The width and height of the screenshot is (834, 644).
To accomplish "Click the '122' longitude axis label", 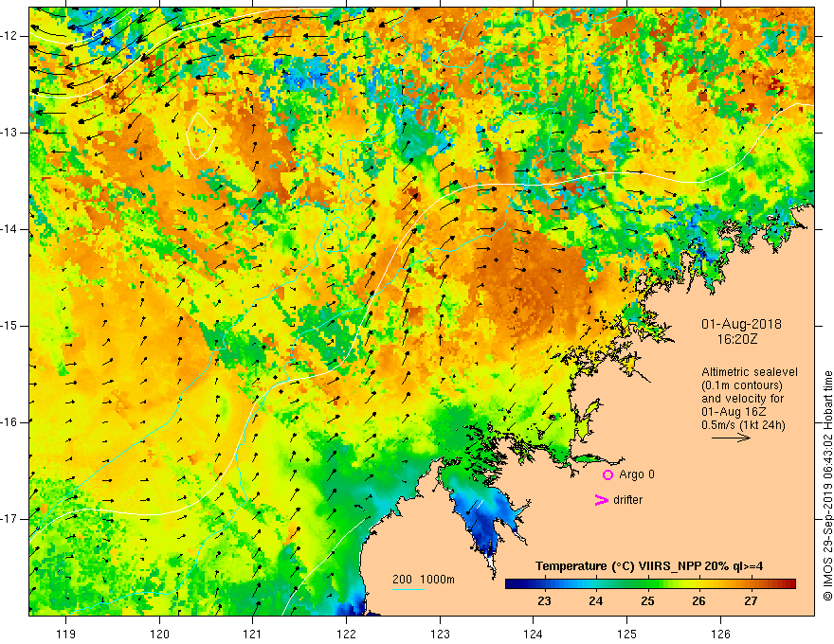I will 346,634.
